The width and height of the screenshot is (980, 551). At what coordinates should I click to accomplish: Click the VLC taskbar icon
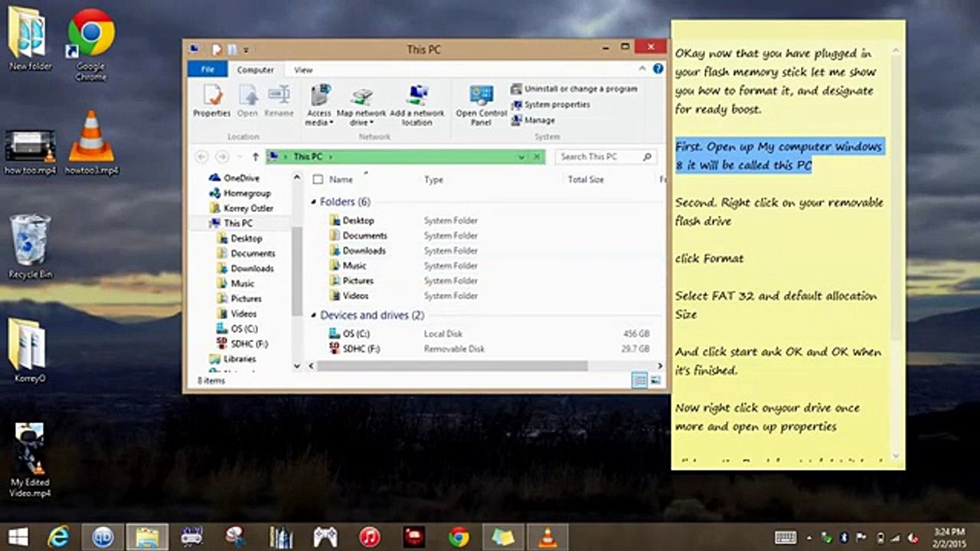tap(547, 536)
